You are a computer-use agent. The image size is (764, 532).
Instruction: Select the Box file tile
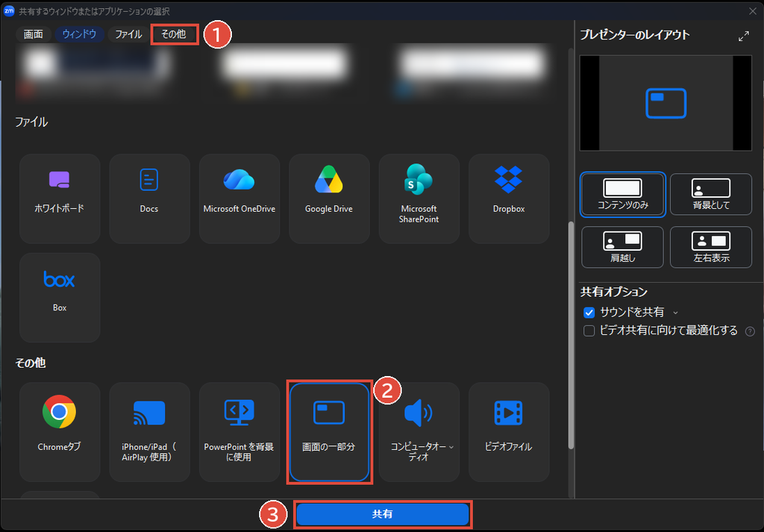(x=60, y=298)
